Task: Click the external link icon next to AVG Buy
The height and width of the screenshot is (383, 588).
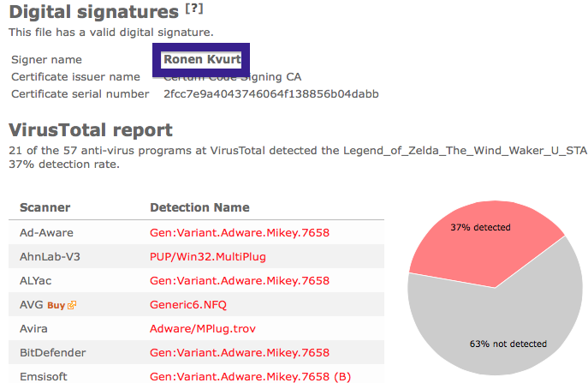Action: pos(72,305)
